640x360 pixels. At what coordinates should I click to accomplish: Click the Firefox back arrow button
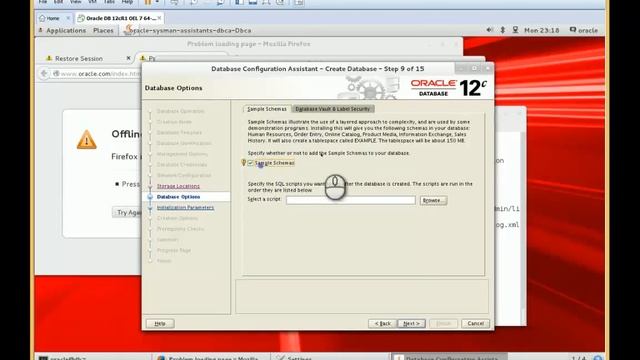coord(44,73)
